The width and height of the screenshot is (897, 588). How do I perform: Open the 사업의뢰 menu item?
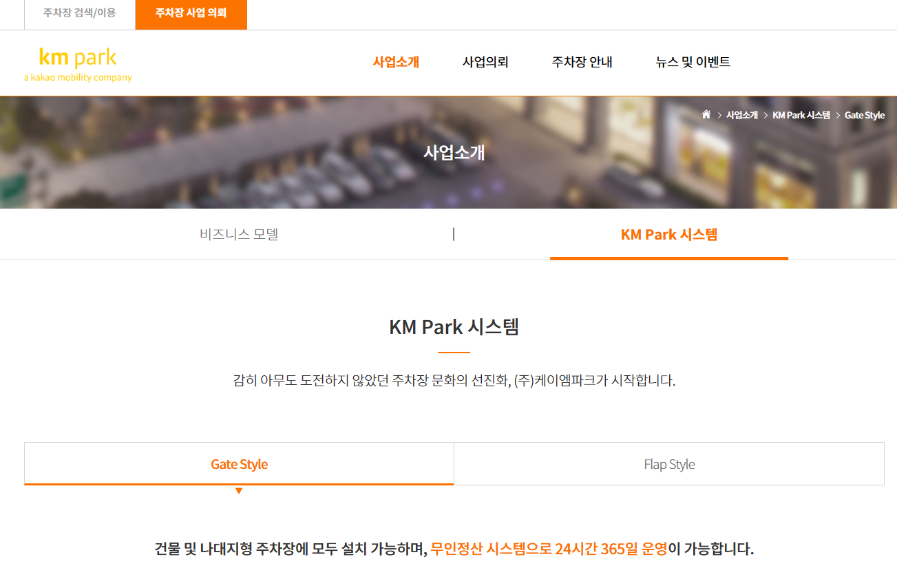pos(485,62)
